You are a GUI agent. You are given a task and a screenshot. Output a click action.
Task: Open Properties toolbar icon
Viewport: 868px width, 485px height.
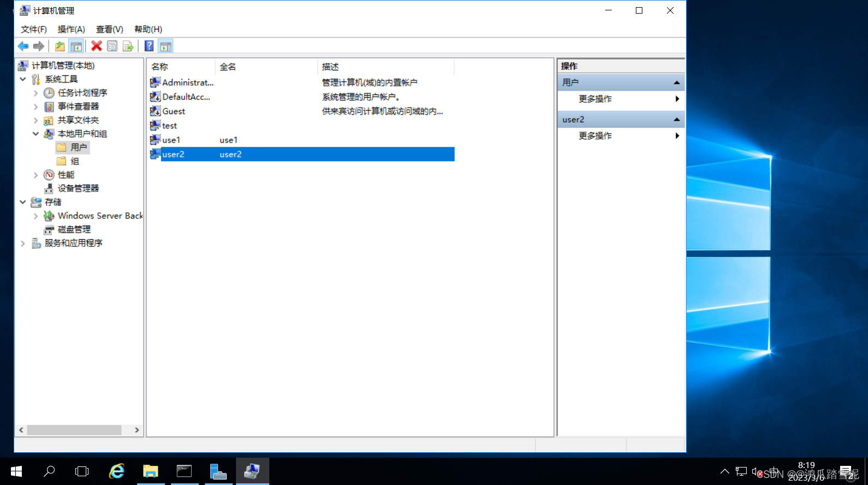click(x=112, y=46)
